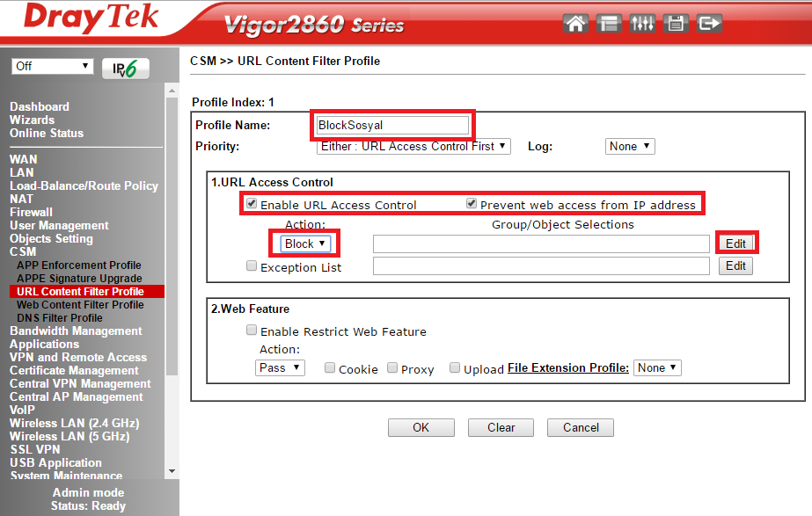Click the logout arrow icon
Screen dimensions: 812x516
coord(709,24)
